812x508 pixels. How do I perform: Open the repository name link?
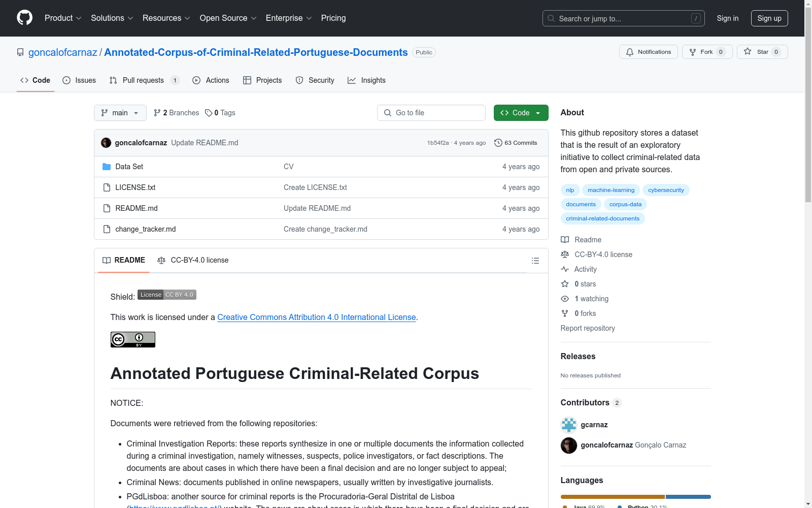[x=256, y=52]
